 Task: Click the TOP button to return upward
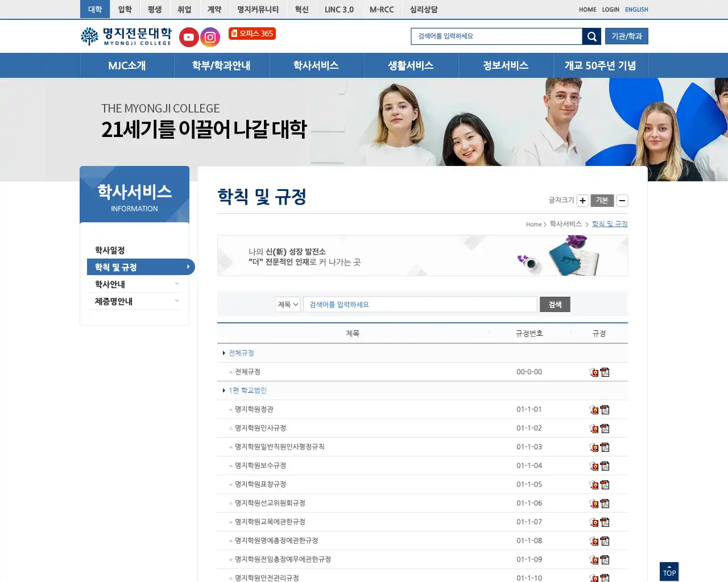pyautogui.click(x=669, y=572)
